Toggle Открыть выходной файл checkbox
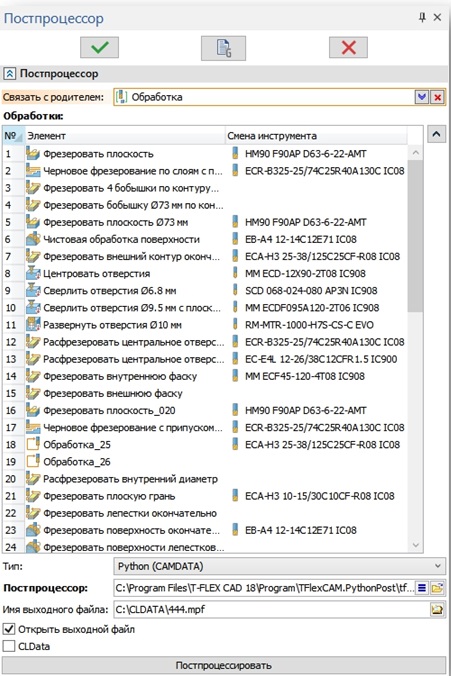 click(9, 629)
